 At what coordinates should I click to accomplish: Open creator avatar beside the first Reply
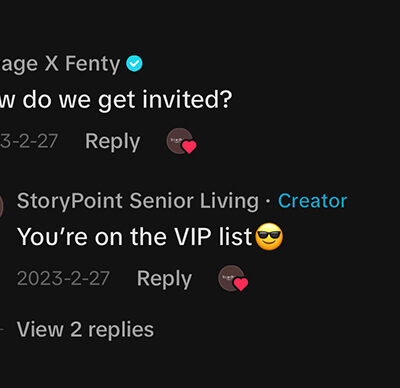179,141
